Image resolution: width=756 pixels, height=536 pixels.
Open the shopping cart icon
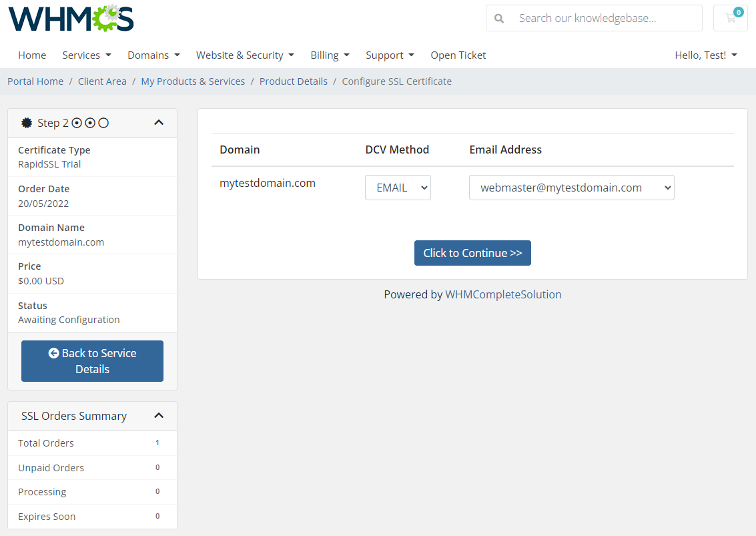coord(730,18)
